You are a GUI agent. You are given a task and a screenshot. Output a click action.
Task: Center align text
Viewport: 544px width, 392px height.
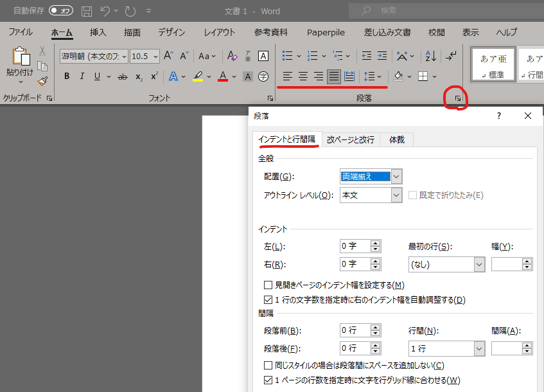[x=303, y=76]
